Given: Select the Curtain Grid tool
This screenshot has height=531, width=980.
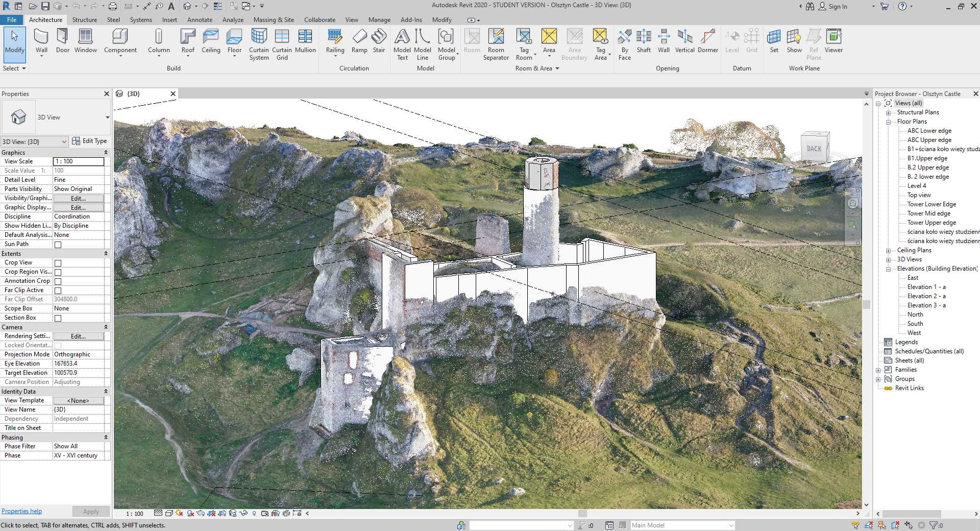Looking at the screenshot, I should pos(282,44).
